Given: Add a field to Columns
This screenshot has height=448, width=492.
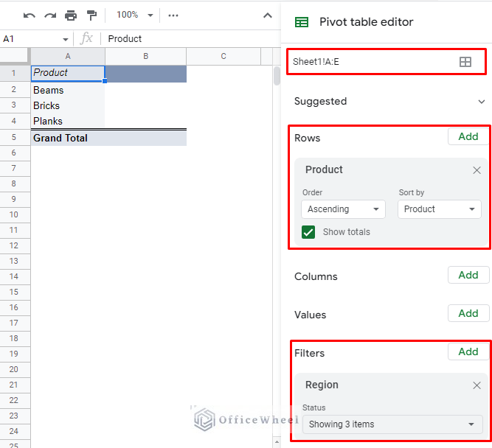Looking at the screenshot, I should [468, 275].
